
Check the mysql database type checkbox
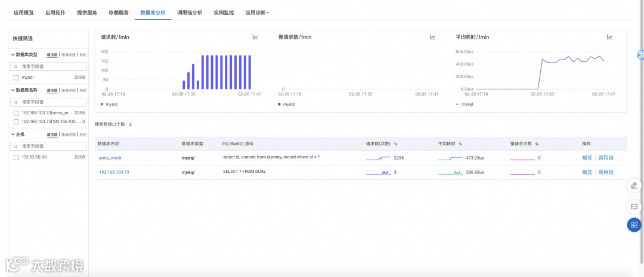click(x=16, y=77)
